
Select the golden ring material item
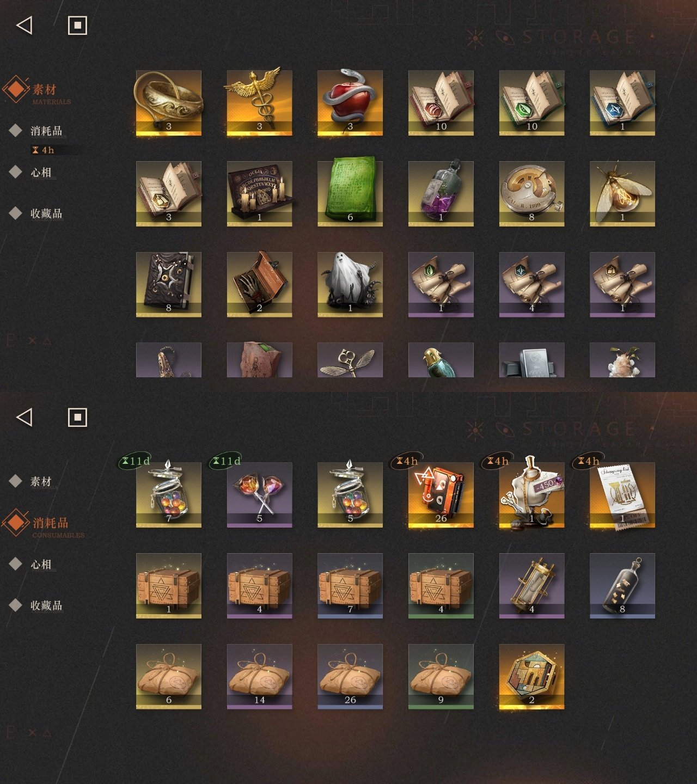click(x=169, y=103)
